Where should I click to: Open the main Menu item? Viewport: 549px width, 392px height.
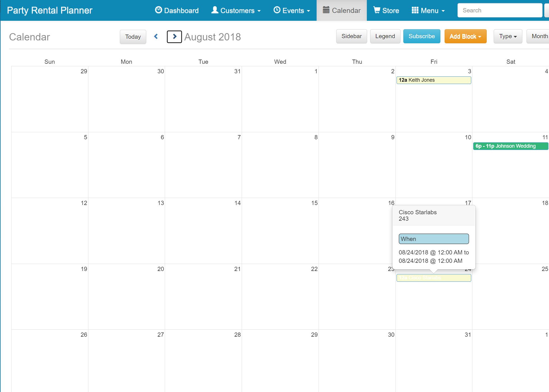428,10
